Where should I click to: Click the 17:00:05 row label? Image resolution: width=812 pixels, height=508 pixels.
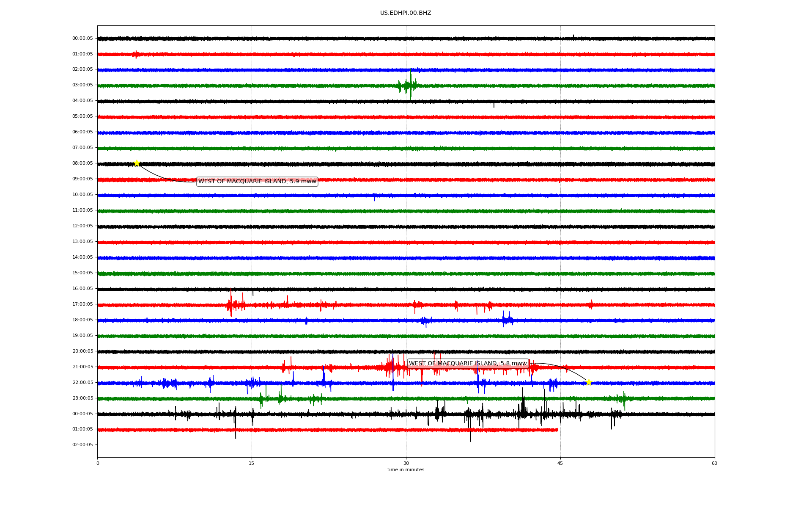(82, 304)
